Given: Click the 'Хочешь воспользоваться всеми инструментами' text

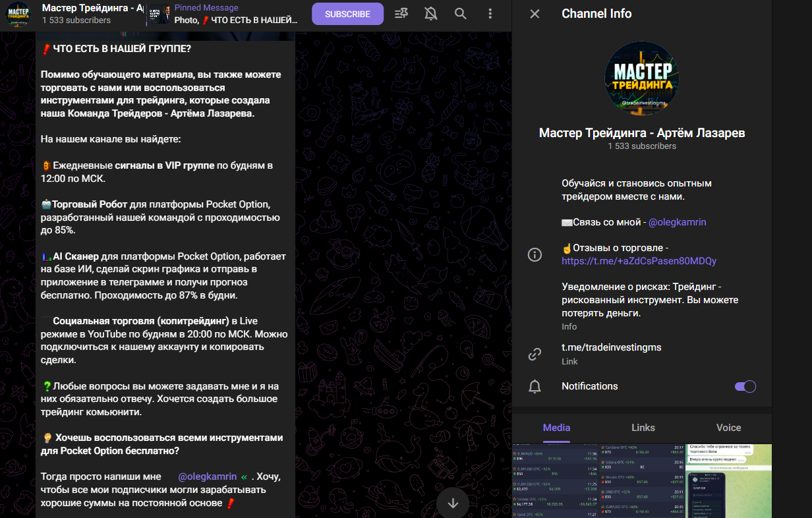Looking at the screenshot, I should pyautogui.click(x=169, y=438).
